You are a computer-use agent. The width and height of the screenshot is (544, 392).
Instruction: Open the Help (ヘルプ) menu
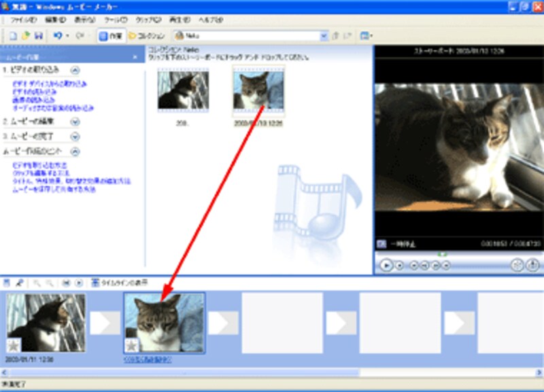[x=211, y=20]
